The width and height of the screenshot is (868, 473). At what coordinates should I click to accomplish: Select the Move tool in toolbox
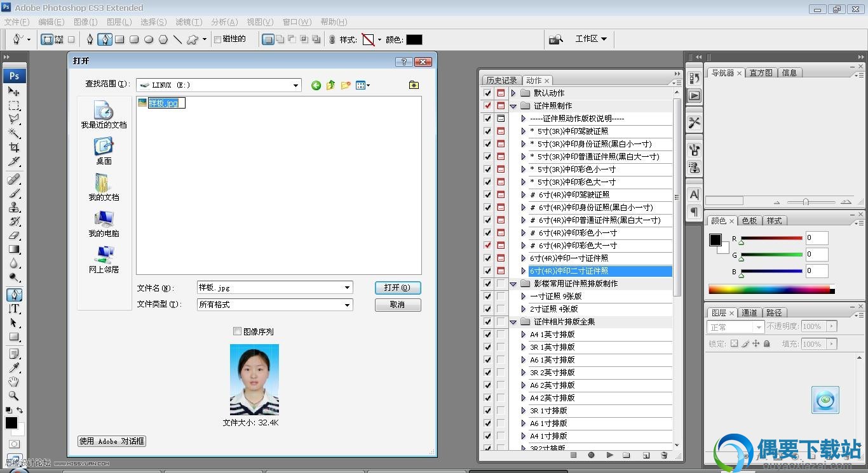14,91
